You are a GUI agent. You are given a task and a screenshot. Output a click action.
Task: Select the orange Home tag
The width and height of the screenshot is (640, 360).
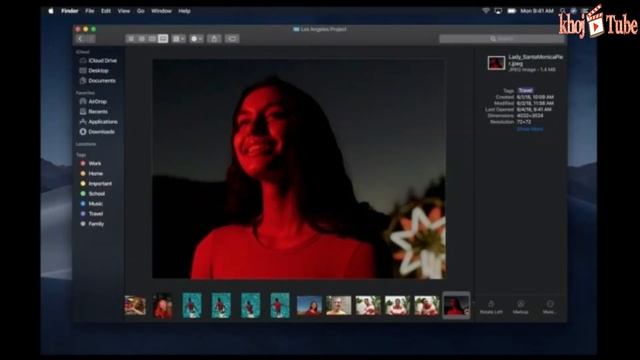click(x=91, y=173)
